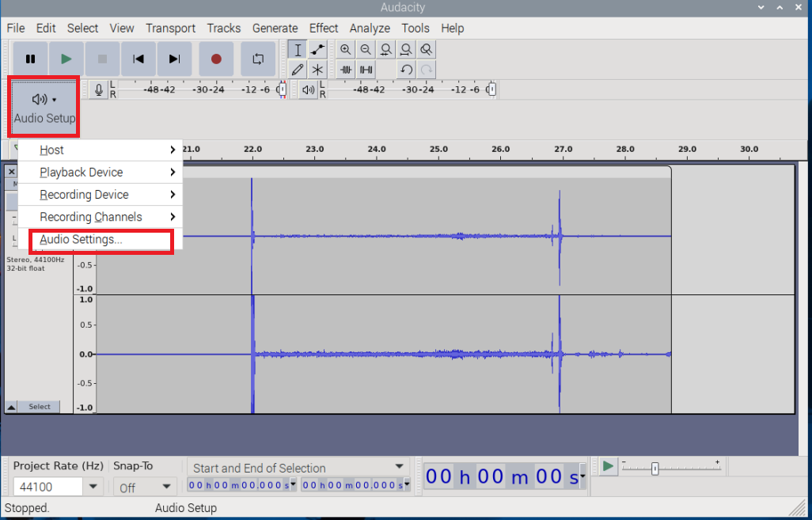This screenshot has height=520, width=812.
Task: Click the playback speed slider handle
Action: click(x=655, y=469)
